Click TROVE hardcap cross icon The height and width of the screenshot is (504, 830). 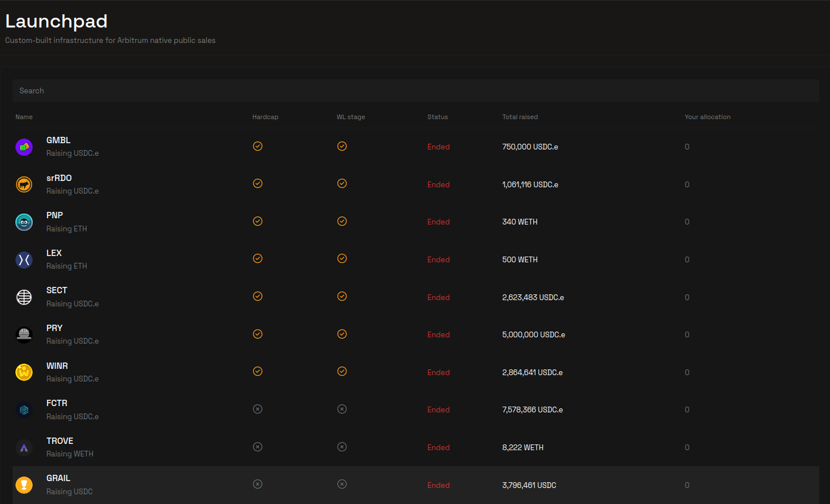pyautogui.click(x=258, y=447)
